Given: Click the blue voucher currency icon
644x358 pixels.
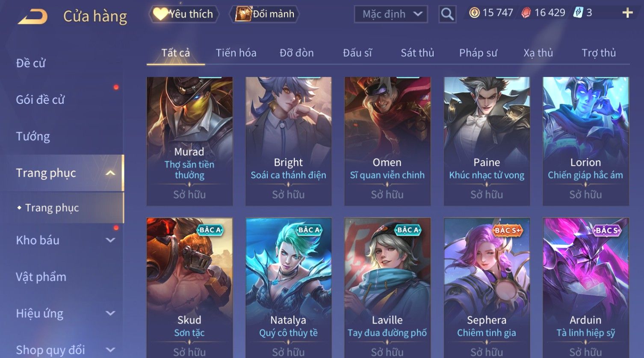Looking at the screenshot, I should 578,13.
